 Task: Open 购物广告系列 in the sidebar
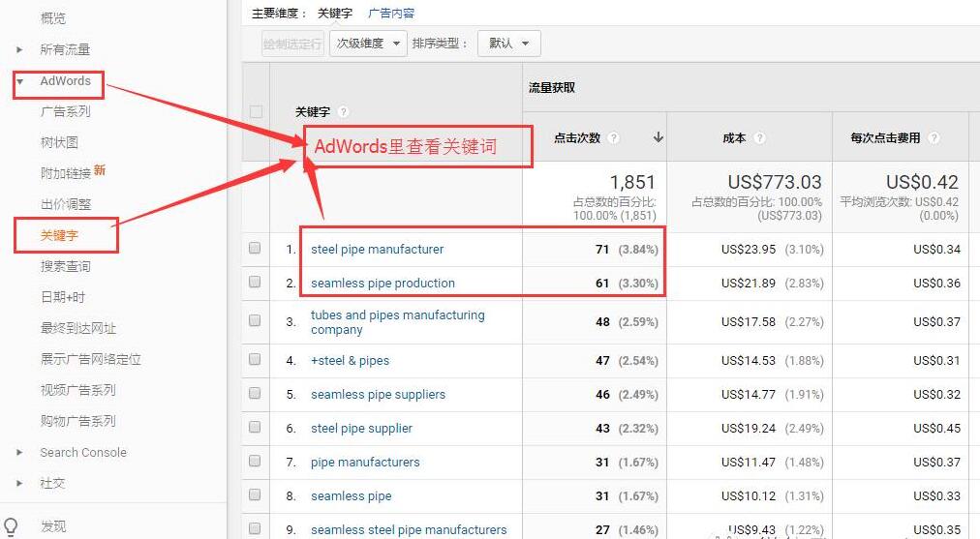point(78,421)
